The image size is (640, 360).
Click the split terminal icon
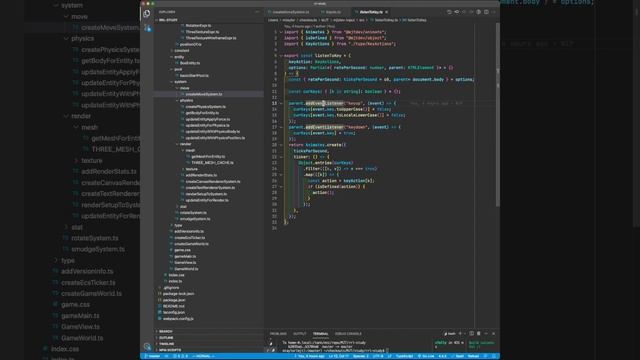[471, 333]
